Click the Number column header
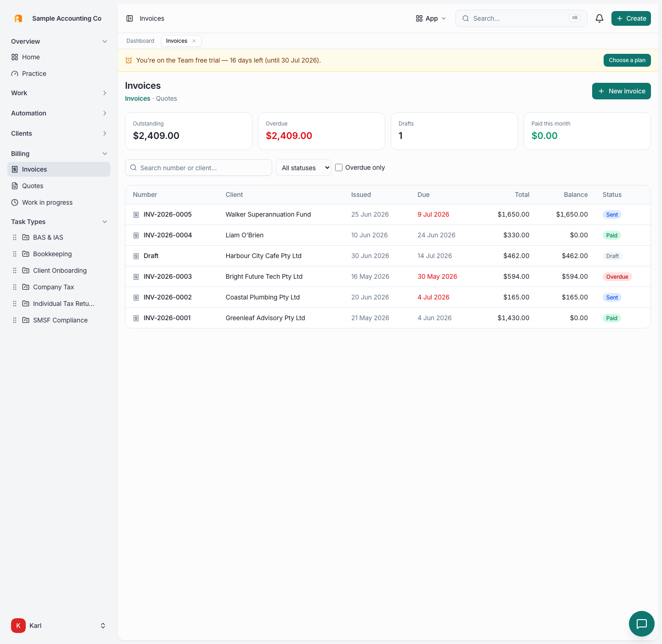 pyautogui.click(x=145, y=195)
